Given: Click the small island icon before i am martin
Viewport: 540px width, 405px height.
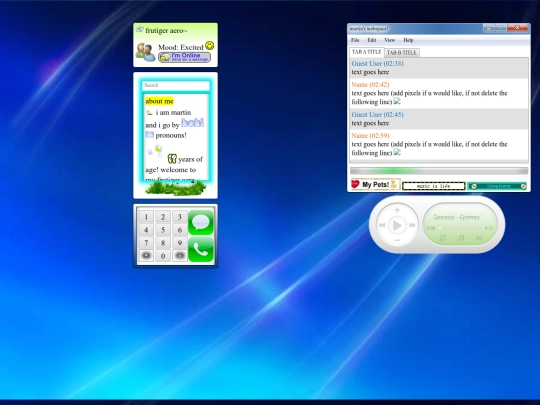Looking at the screenshot, I should coord(149,112).
